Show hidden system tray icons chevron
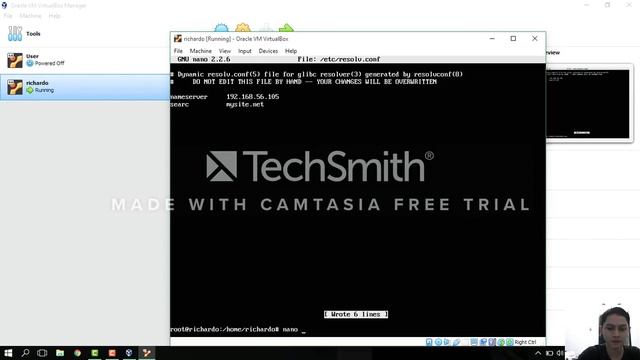The height and width of the screenshot is (360, 640). coord(538,353)
